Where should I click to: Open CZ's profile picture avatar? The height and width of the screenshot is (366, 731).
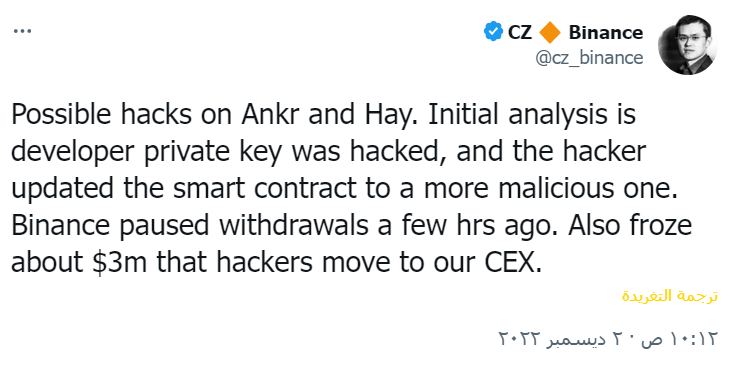[x=687, y=45]
